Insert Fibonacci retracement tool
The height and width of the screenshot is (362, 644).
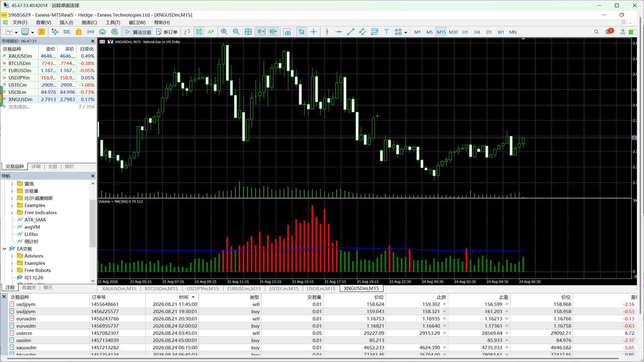pos(375,32)
